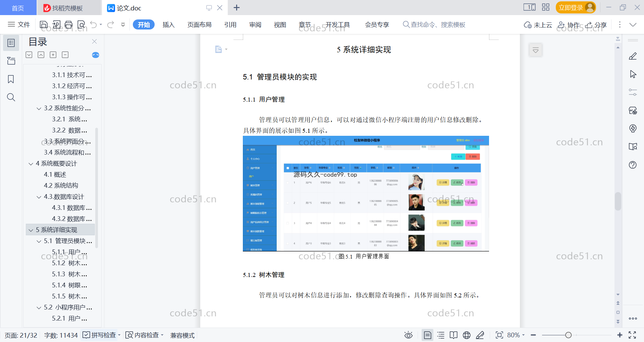This screenshot has width=644, height=342.
Task: Click the help question mark icon
Action: pyautogui.click(x=633, y=165)
